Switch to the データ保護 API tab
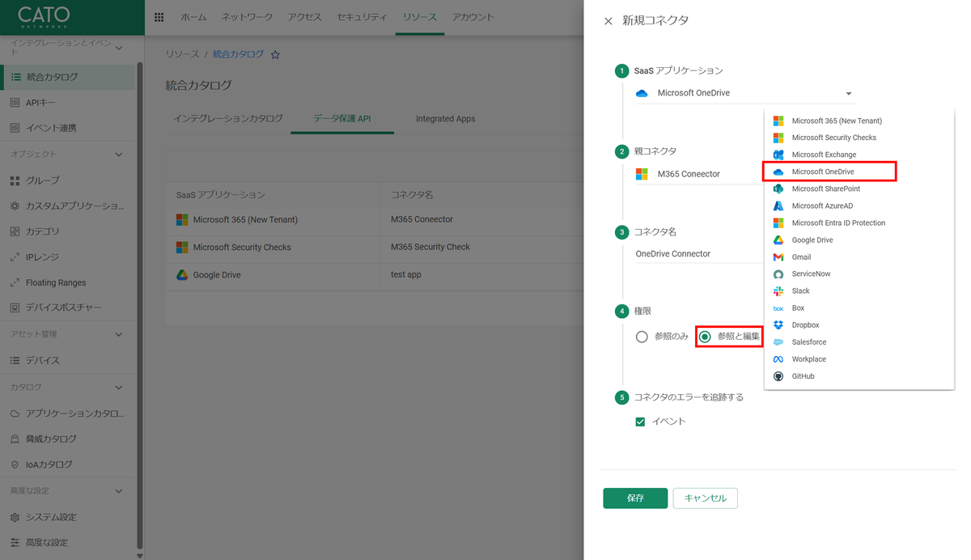 342,119
